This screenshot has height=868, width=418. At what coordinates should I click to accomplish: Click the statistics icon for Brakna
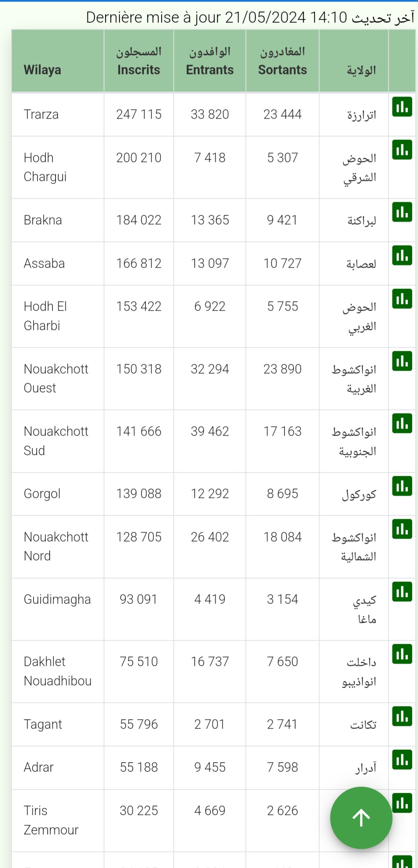402,212
